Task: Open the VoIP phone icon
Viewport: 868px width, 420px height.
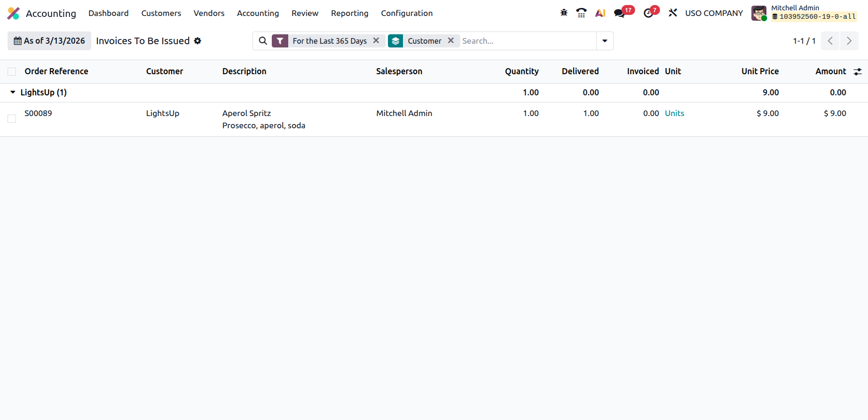Action: [581, 13]
